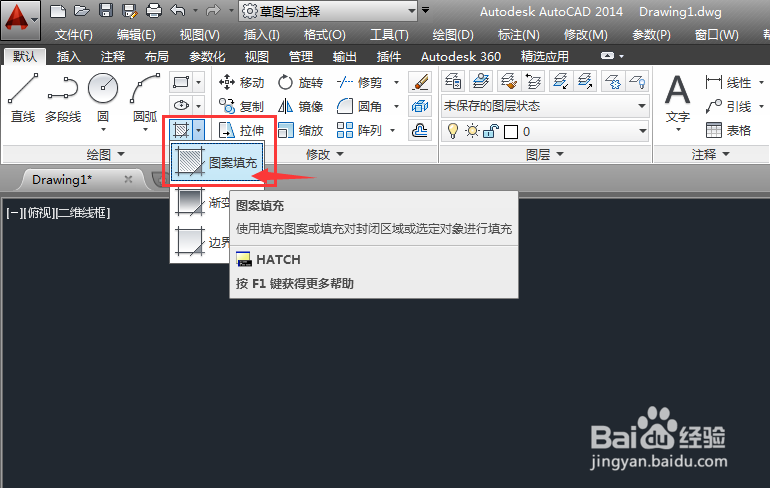The image size is (770, 488).
Task: Save the drawing with the floppy icon
Action: (106, 10)
